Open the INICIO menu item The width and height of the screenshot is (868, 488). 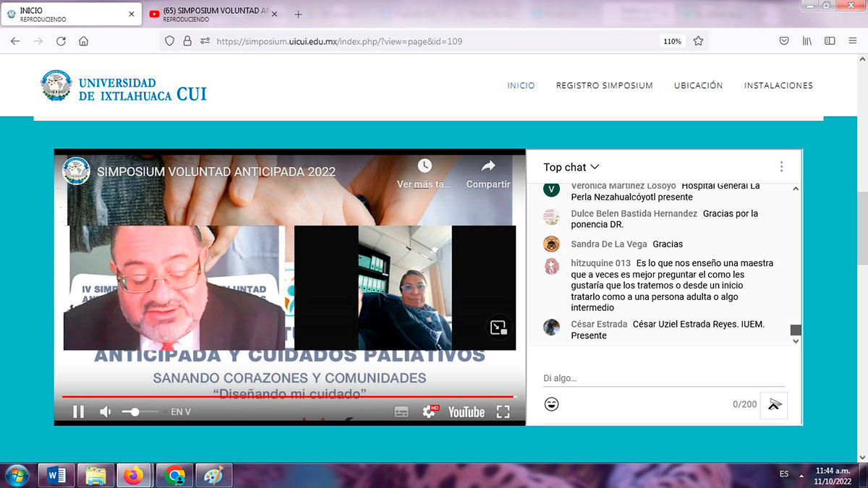pos(521,85)
